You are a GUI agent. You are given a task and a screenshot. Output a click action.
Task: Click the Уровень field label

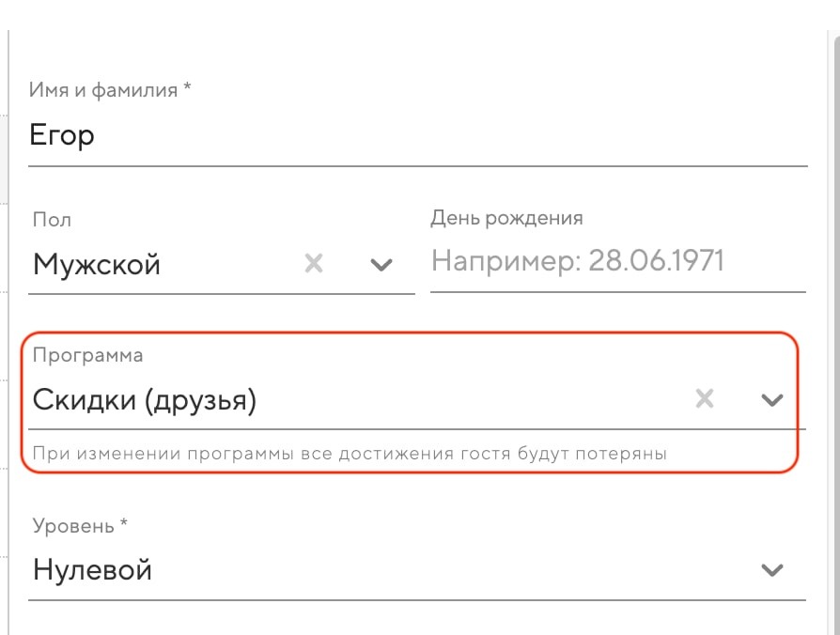point(73,526)
